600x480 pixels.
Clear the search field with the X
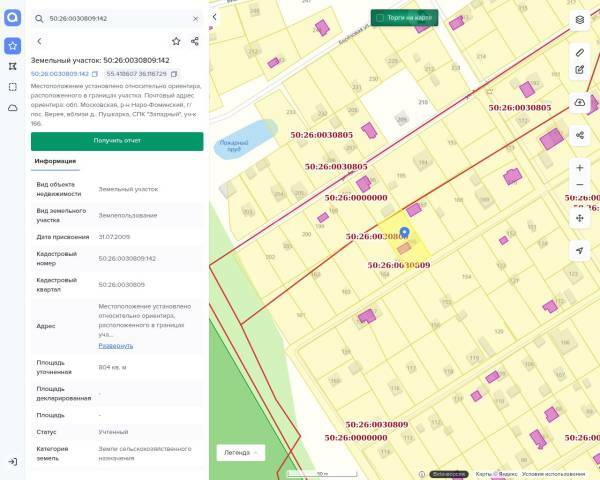pos(195,18)
